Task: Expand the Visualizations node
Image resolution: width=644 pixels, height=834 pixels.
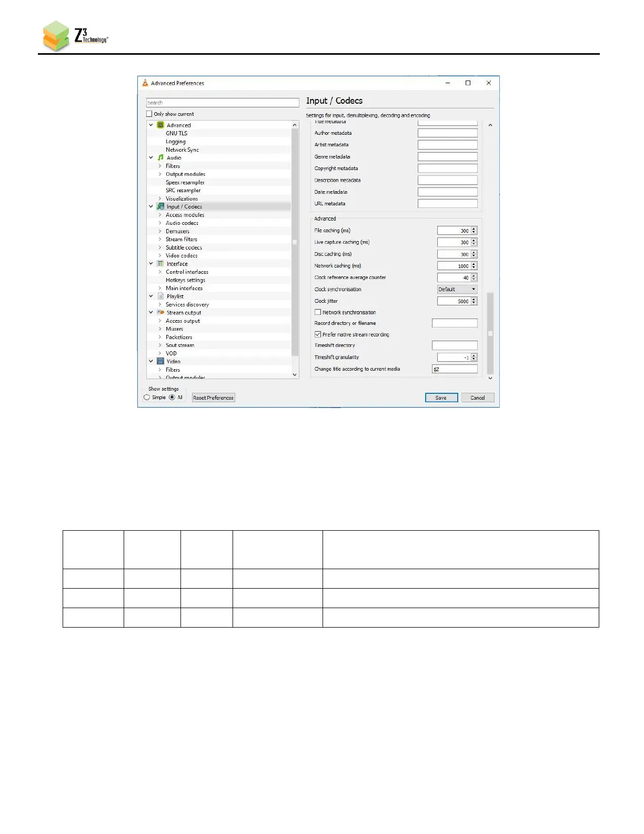Action: pos(160,199)
